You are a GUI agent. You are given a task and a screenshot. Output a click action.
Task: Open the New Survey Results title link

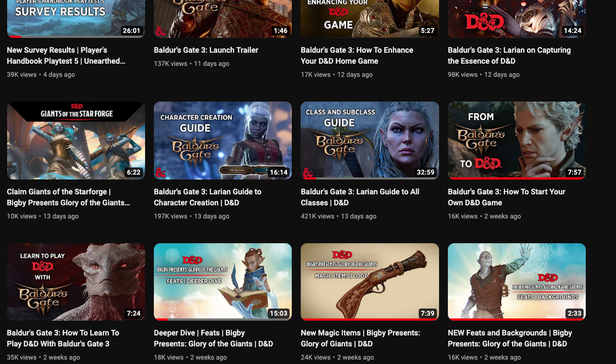[66, 55]
